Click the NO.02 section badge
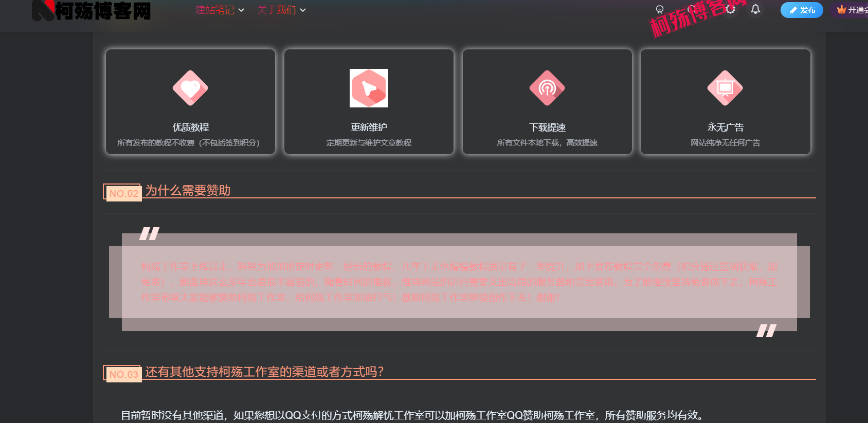 pos(122,193)
